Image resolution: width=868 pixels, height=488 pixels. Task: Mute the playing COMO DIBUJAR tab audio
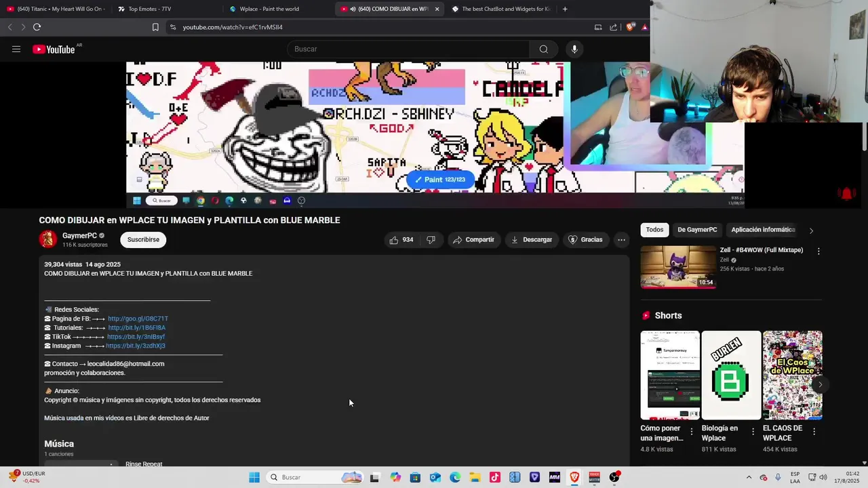(353, 9)
